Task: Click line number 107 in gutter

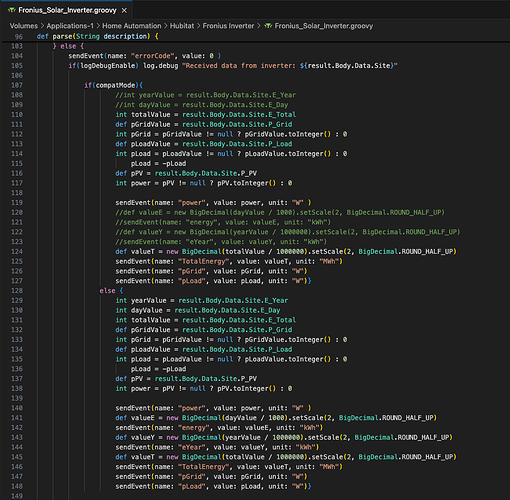Action: 17,85
